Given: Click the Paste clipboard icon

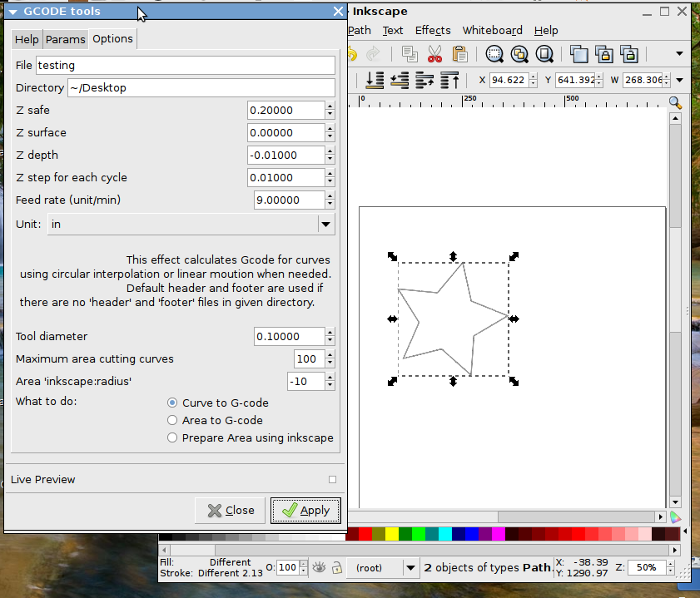Looking at the screenshot, I should point(459,55).
